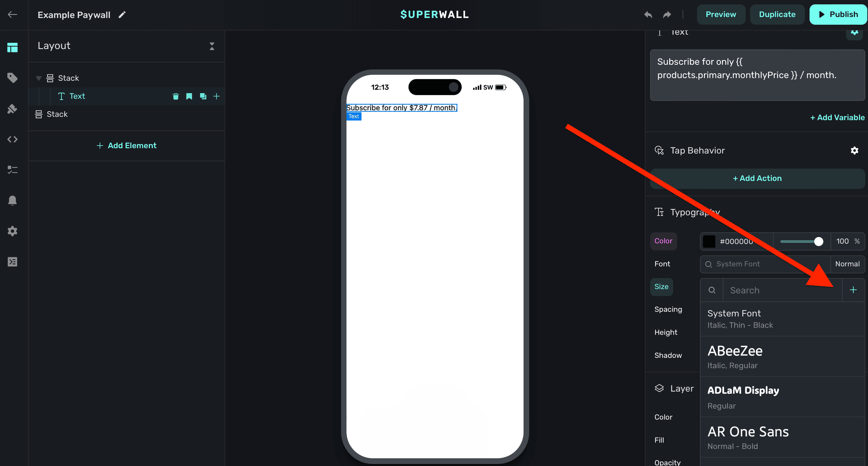The width and height of the screenshot is (868, 466).
Task: Click the black #000000 color swatch
Action: [709, 241]
